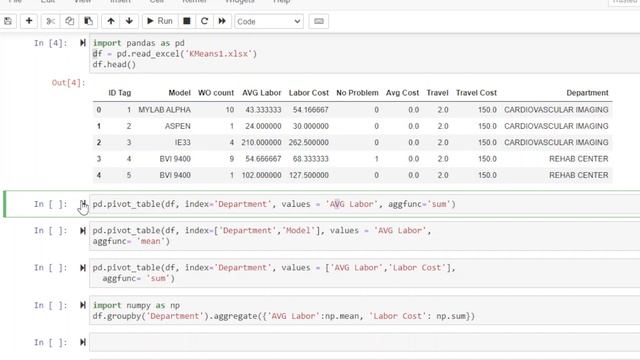Click the ID Tag column header
Viewport: 640px width, 360px height.
point(120,93)
